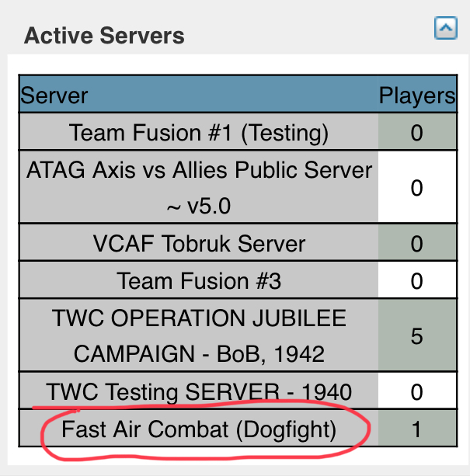Open Team Fusion #3 server entry
470x476 pixels.
(199, 280)
